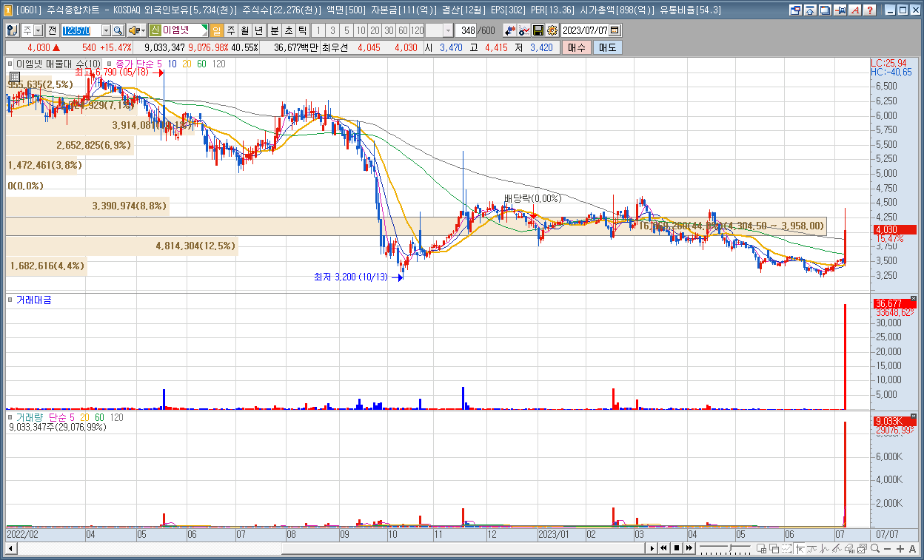Open the sound alert speaker icon
Screen dimensions: 924x560
point(133,30)
